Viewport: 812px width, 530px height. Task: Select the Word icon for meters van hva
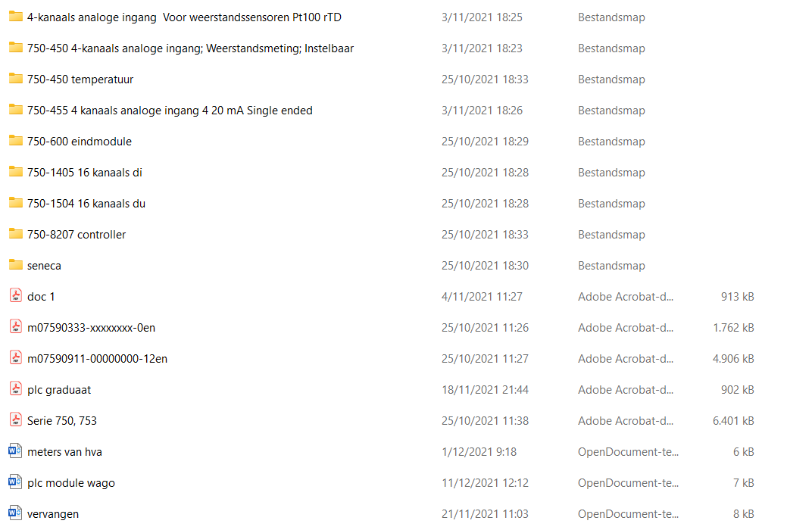point(15,450)
